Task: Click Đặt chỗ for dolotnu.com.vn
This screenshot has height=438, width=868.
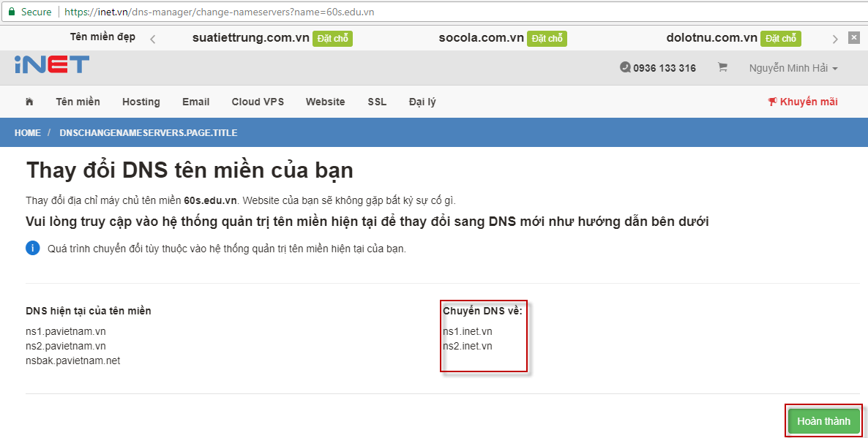Action: point(781,37)
